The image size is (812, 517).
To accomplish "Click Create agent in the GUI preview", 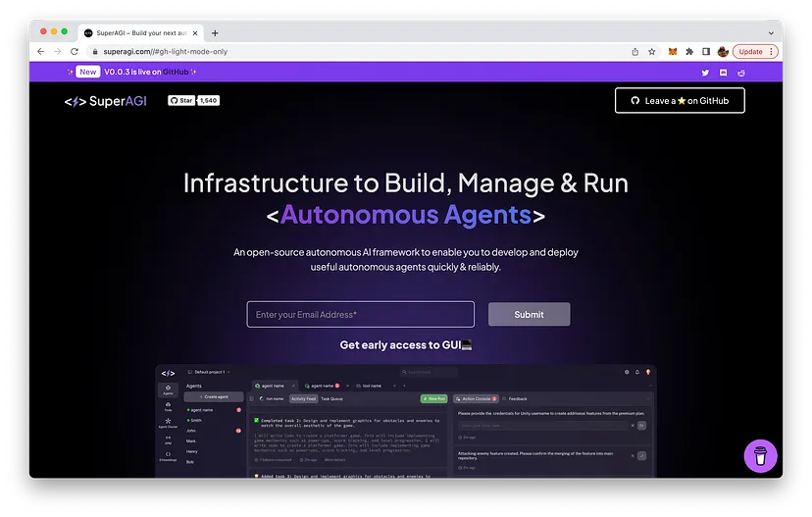I will (214, 396).
